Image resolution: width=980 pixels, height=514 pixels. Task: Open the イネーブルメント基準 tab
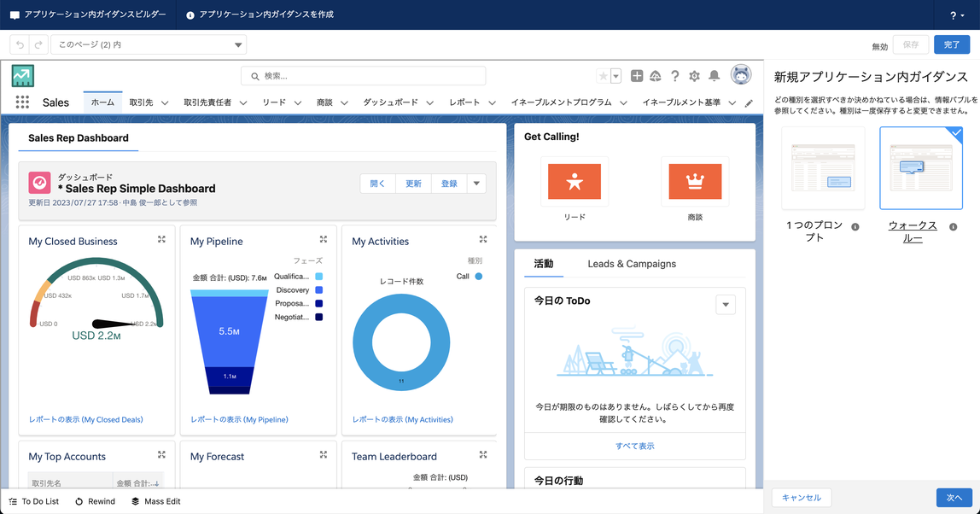681,102
